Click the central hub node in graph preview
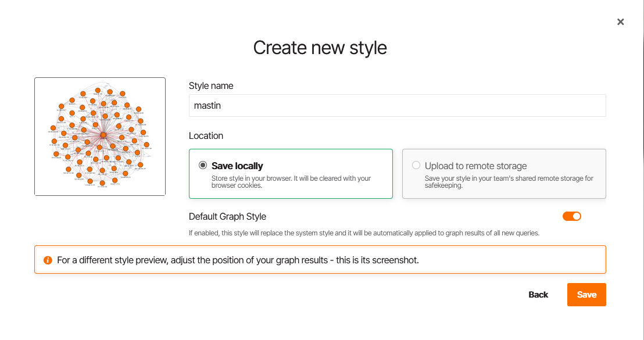 coord(103,135)
